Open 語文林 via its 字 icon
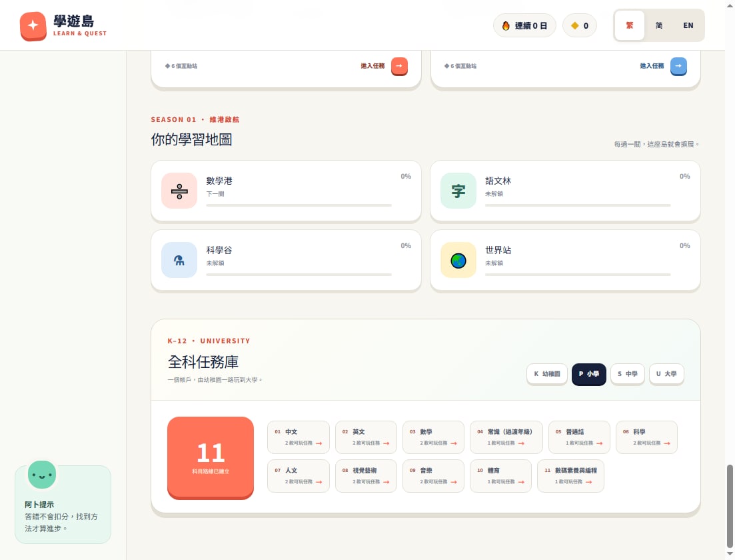The height and width of the screenshot is (560, 735). point(458,191)
